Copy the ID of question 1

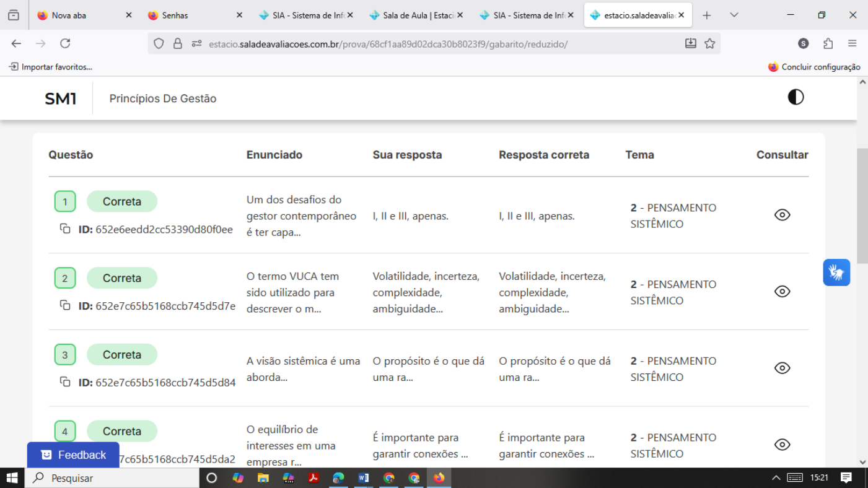pos(65,229)
